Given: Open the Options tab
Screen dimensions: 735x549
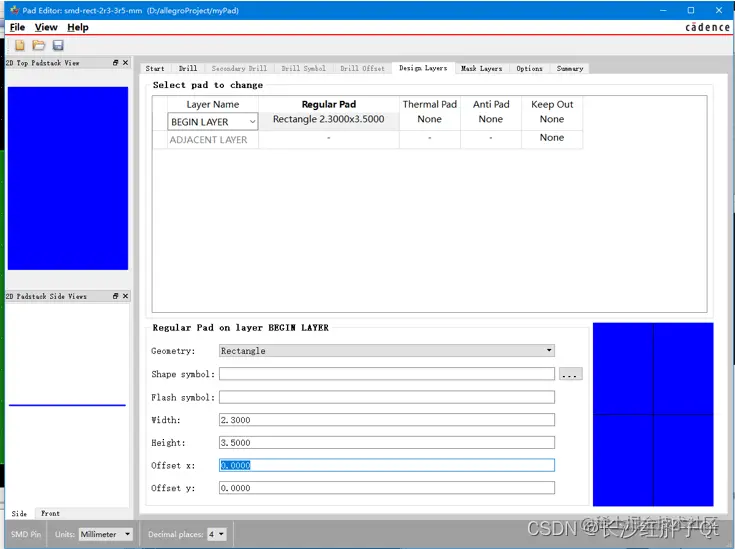Looking at the screenshot, I should pos(530,68).
